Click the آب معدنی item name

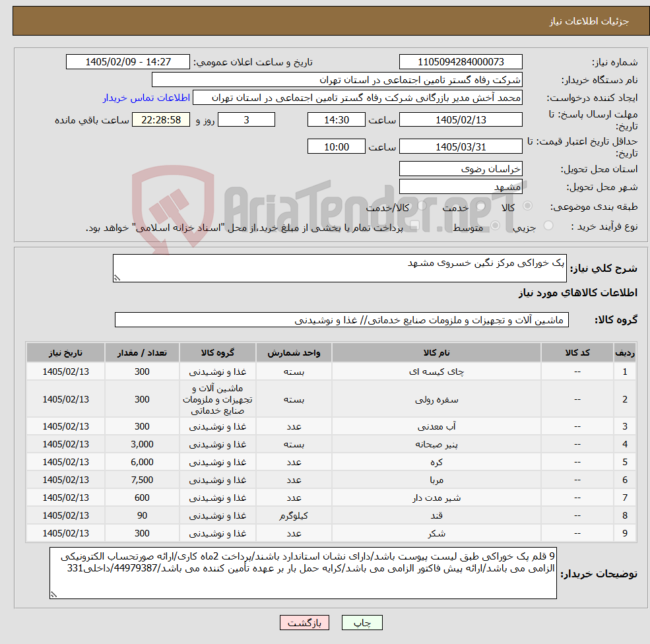tap(436, 426)
